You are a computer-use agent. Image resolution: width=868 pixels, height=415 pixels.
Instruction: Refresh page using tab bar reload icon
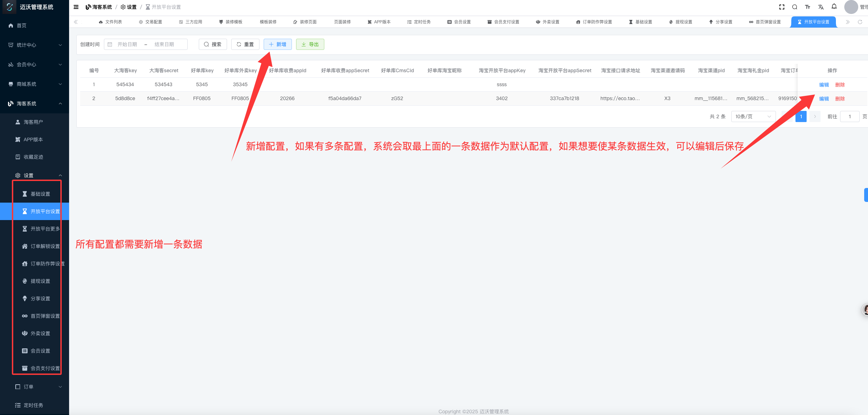coord(860,22)
